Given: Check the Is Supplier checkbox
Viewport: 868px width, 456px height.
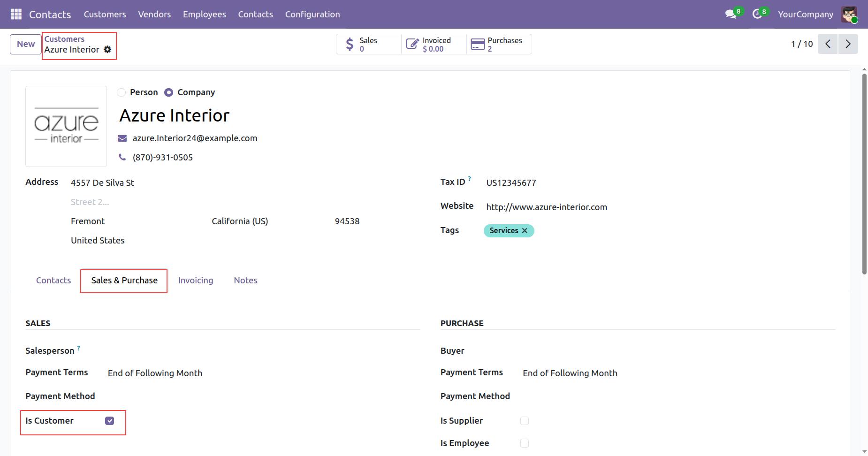Looking at the screenshot, I should (525, 421).
